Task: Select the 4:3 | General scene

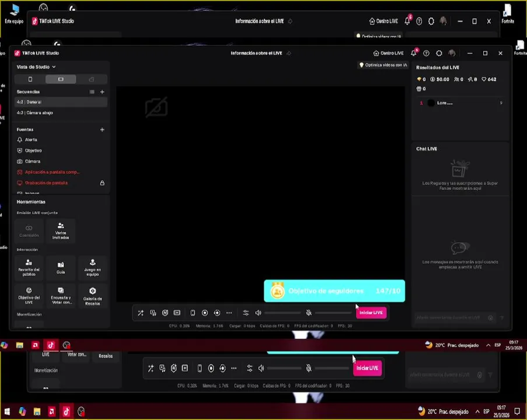Action: (x=61, y=102)
